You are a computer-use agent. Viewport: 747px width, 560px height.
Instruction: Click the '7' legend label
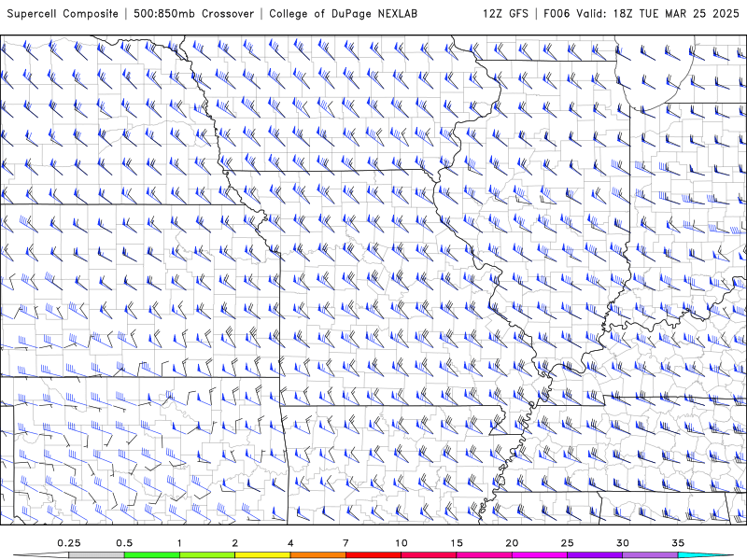[x=345, y=543]
